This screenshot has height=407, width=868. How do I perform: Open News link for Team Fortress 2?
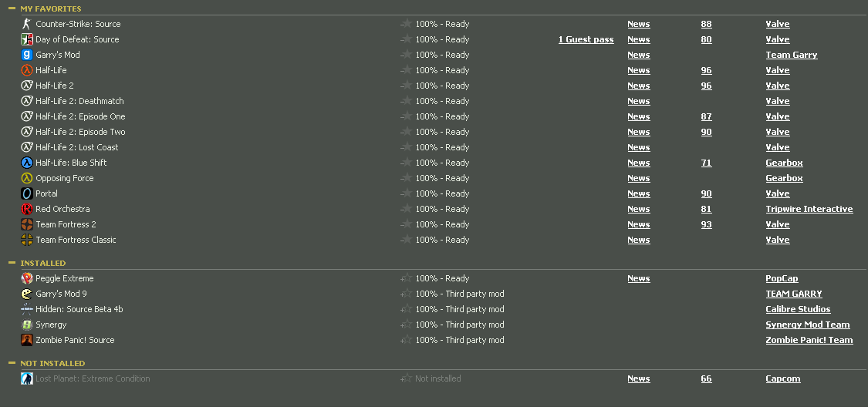[638, 224]
